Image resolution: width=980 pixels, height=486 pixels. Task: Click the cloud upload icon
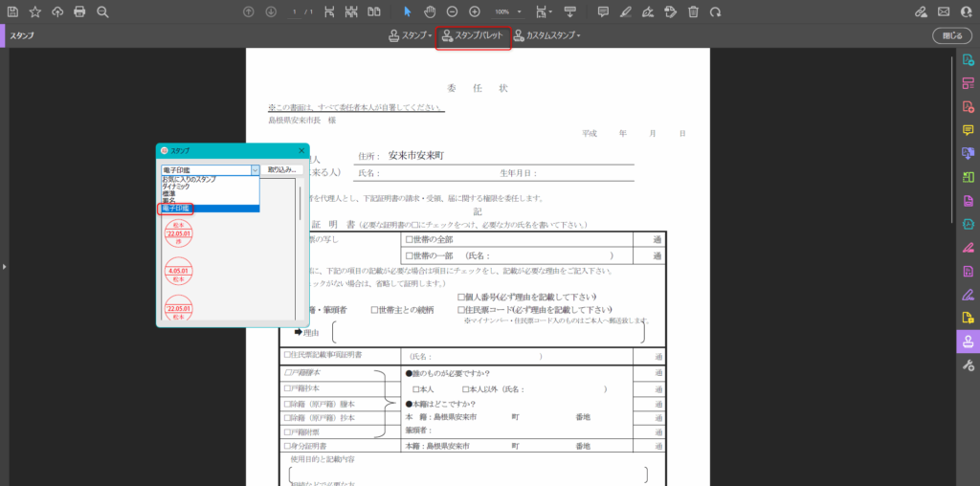point(57,11)
